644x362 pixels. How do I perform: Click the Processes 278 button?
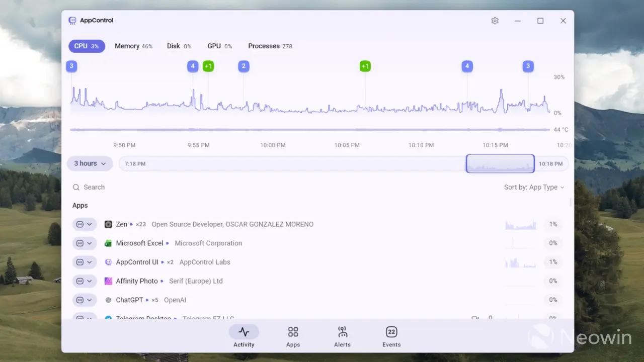pyautogui.click(x=270, y=46)
